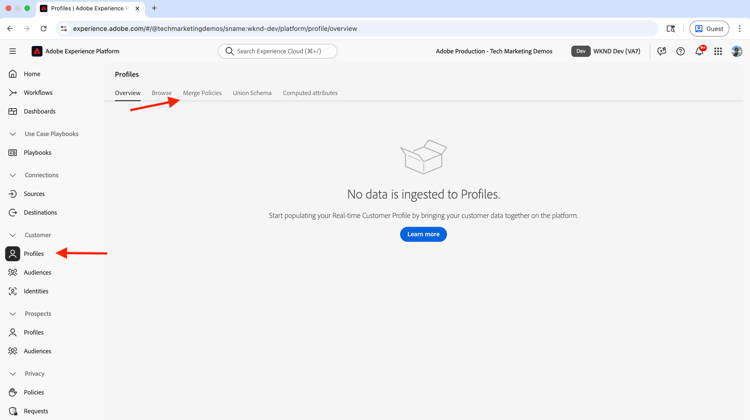Viewport: 750px width, 420px height.
Task: Open the Customer Audiences icon
Action: pyautogui.click(x=13, y=272)
